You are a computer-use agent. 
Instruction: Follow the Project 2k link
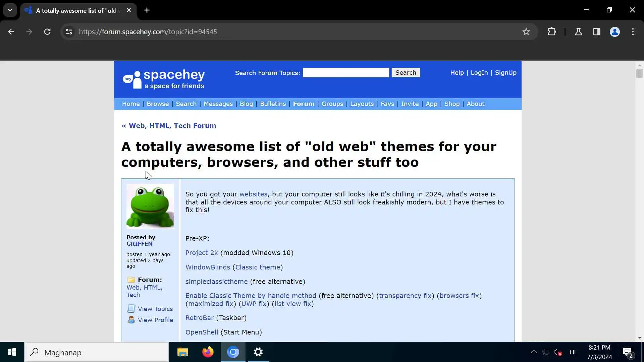[202, 253]
